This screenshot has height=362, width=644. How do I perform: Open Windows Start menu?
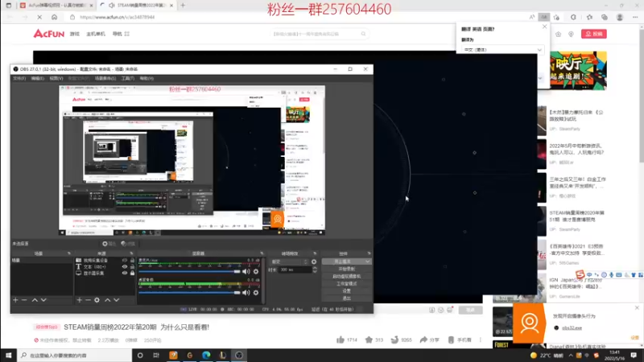[8, 356]
